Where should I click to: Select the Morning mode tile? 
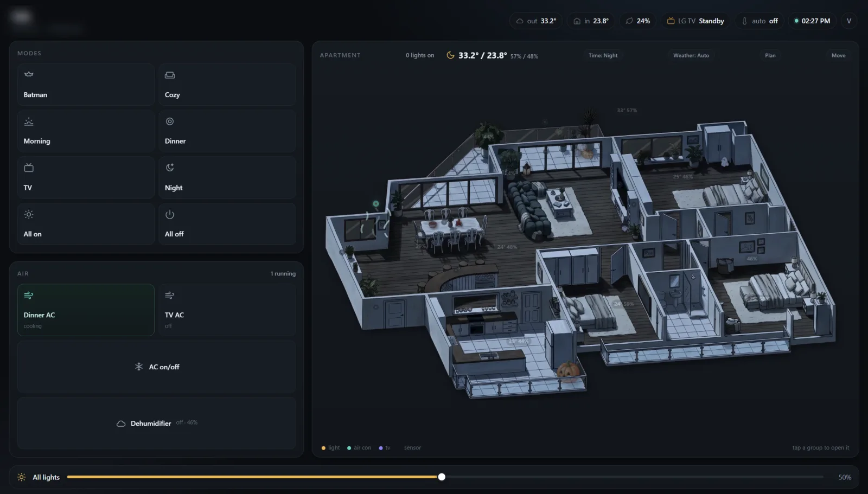86,131
